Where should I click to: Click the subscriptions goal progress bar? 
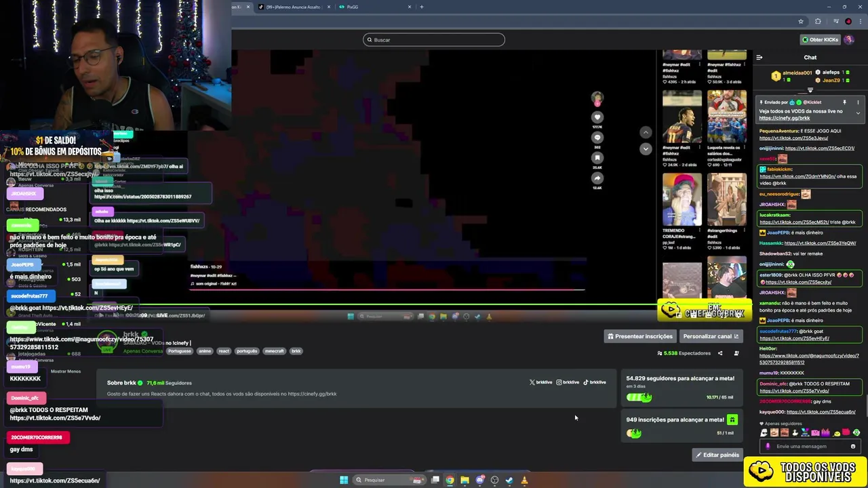coord(634,433)
